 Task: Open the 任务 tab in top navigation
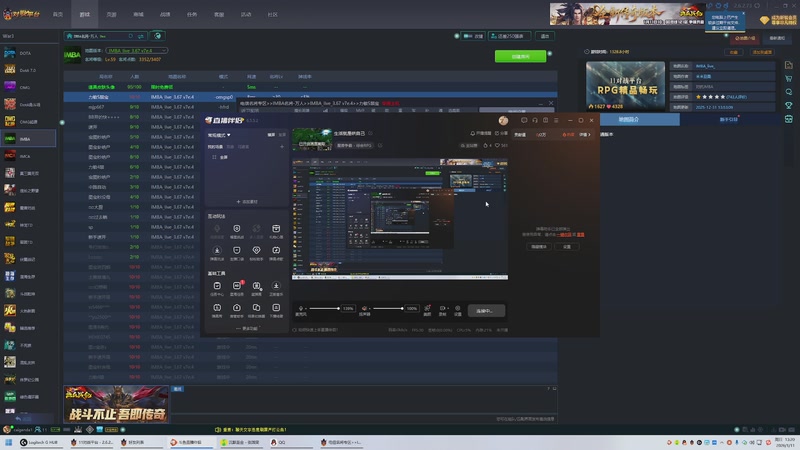192,14
